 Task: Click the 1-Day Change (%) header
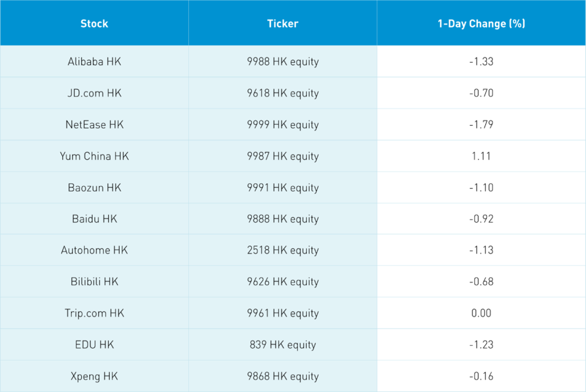tap(481, 24)
